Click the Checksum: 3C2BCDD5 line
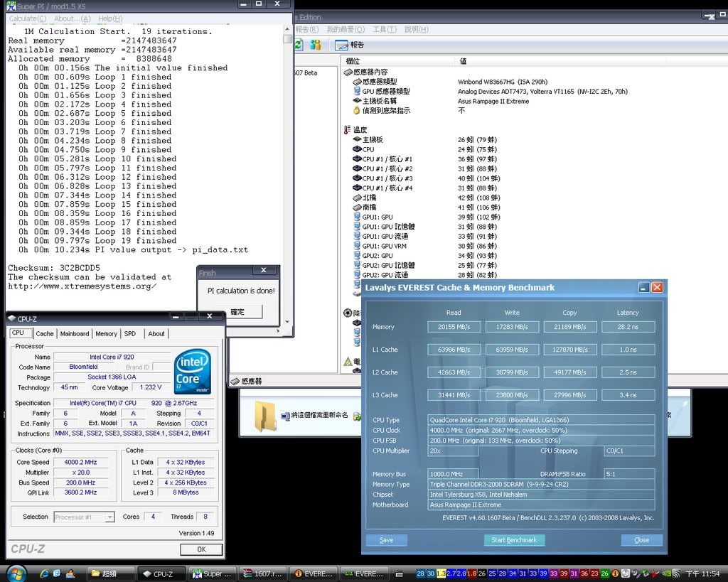Screen dimensions: 728x582 click(x=54, y=268)
